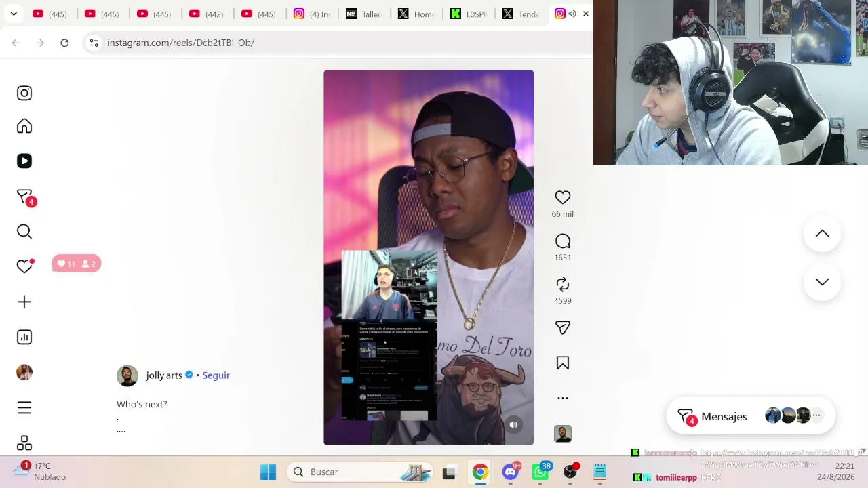This screenshot has width=868, height=488.
Task: Open the hamburger More menu in sidebar
Action: pyautogui.click(x=24, y=407)
